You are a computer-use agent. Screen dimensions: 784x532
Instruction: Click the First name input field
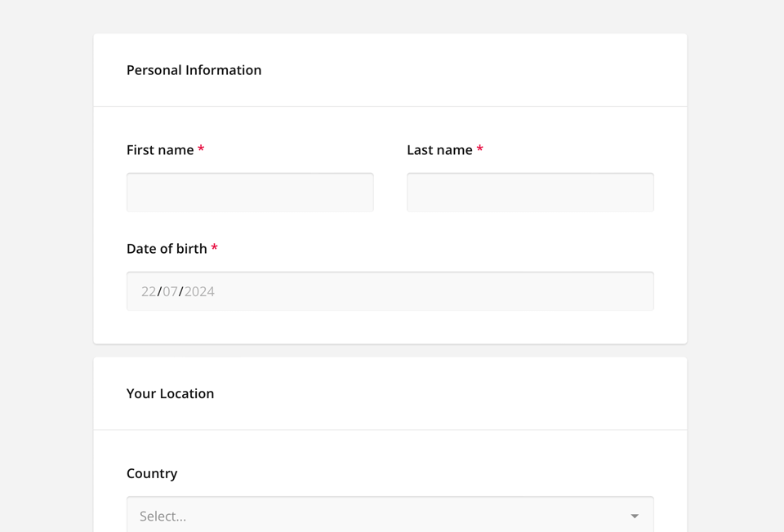tap(250, 193)
